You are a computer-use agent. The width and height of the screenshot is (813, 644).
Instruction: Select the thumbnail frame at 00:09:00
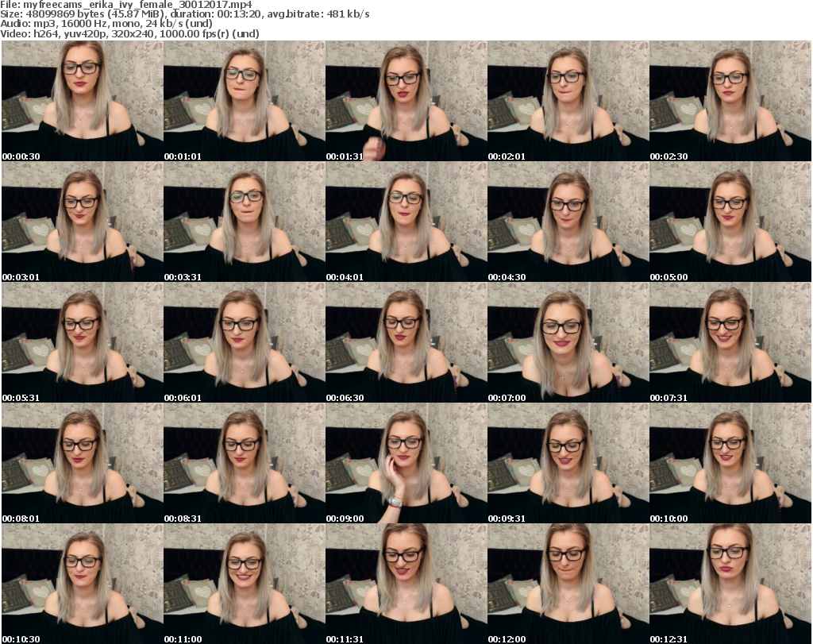pyautogui.click(x=406, y=464)
